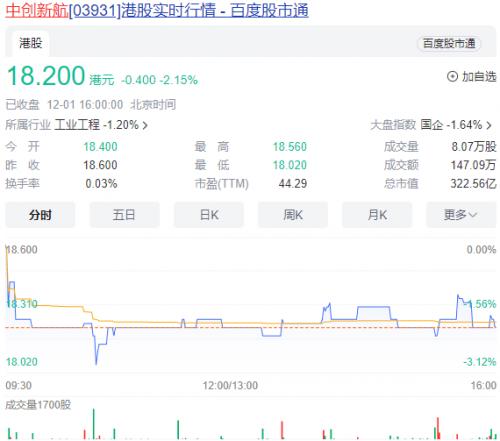This screenshot has height=441, width=500.
Task: Click the -3.12% axis label on chart
Action: (x=480, y=362)
